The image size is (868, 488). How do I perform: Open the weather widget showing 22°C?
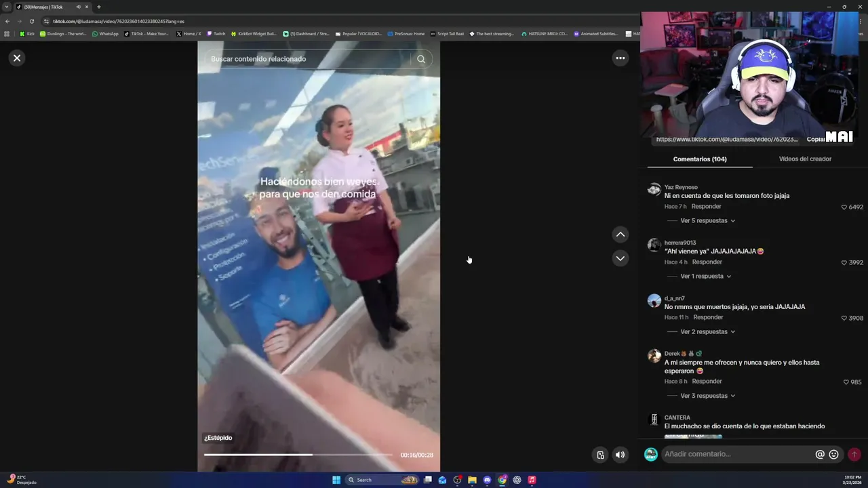pos(22,480)
